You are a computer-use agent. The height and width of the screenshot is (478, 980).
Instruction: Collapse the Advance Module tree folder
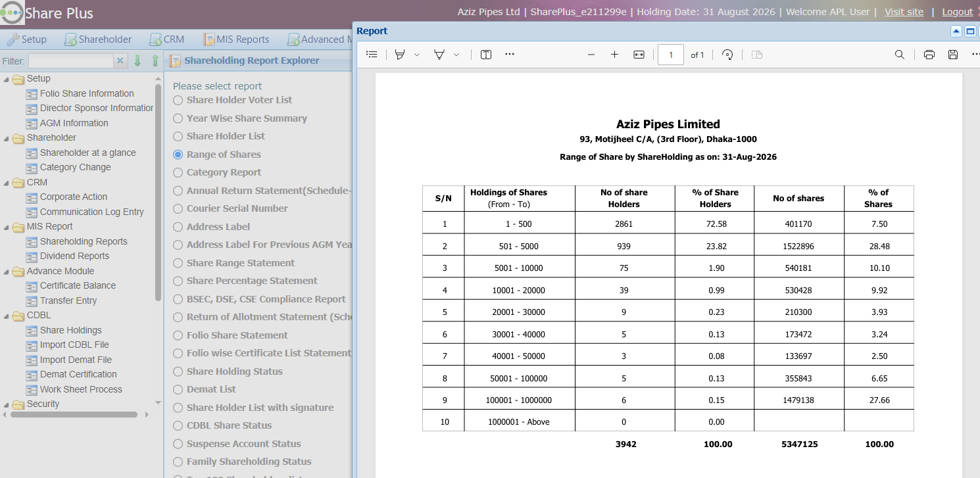[x=7, y=272]
